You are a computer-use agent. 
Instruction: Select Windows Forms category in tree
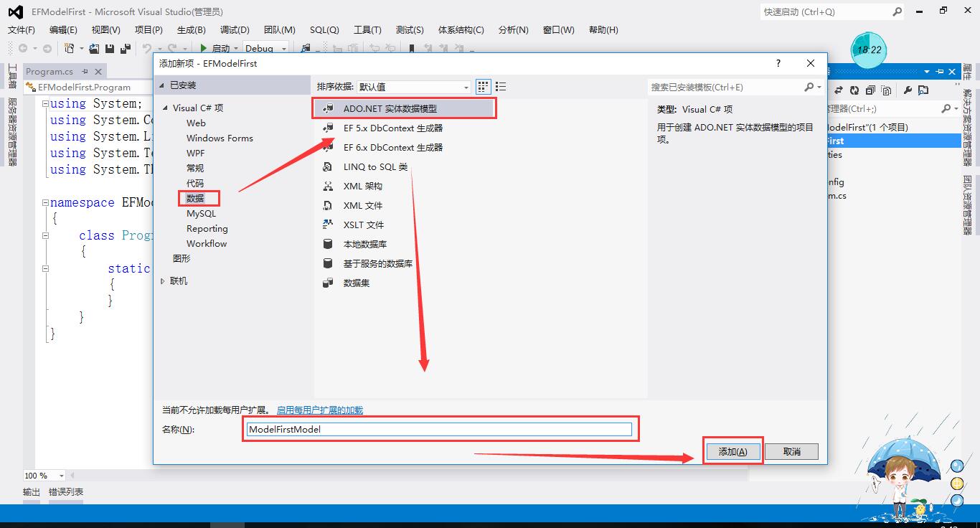pyautogui.click(x=220, y=138)
